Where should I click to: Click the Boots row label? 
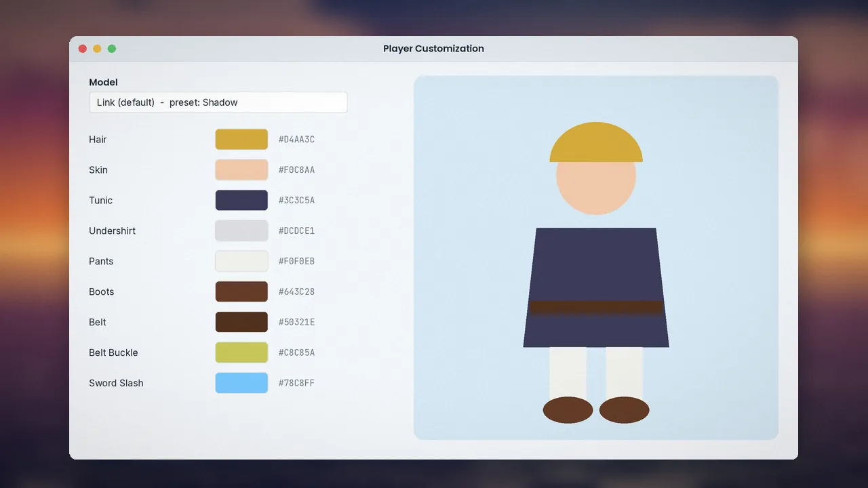(x=102, y=292)
